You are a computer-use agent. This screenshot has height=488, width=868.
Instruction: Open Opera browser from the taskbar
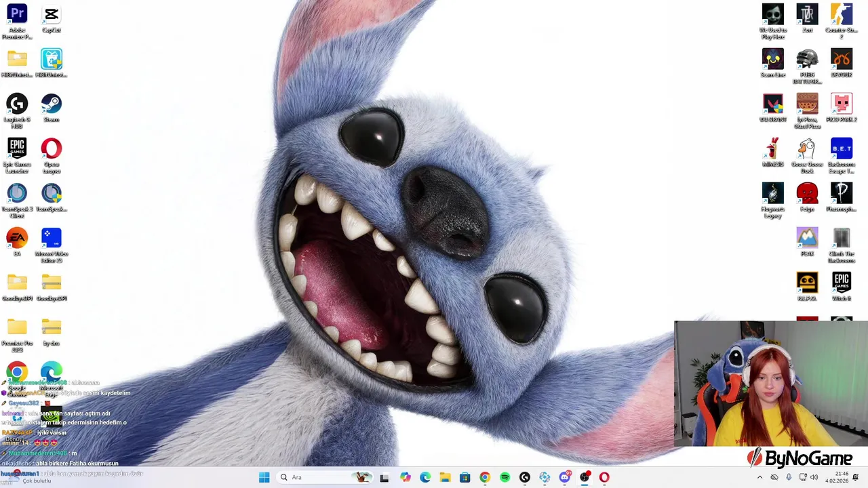[604, 477]
